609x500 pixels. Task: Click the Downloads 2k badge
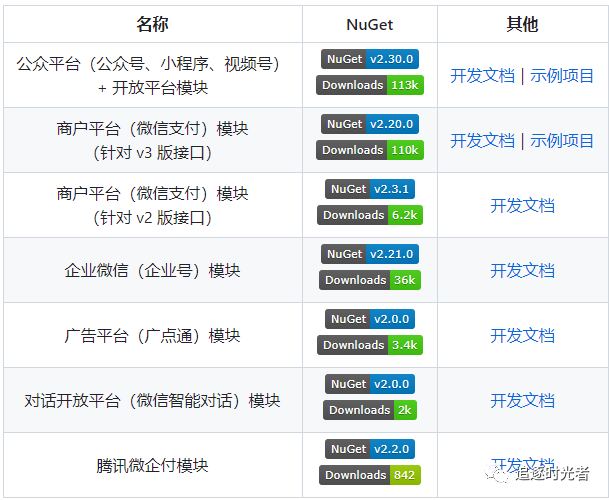tap(370, 409)
